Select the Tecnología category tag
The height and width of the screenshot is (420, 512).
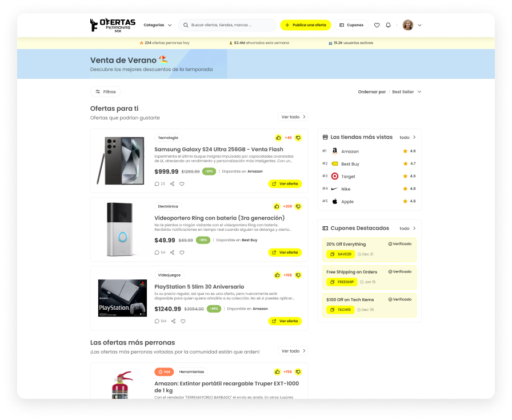pos(168,138)
